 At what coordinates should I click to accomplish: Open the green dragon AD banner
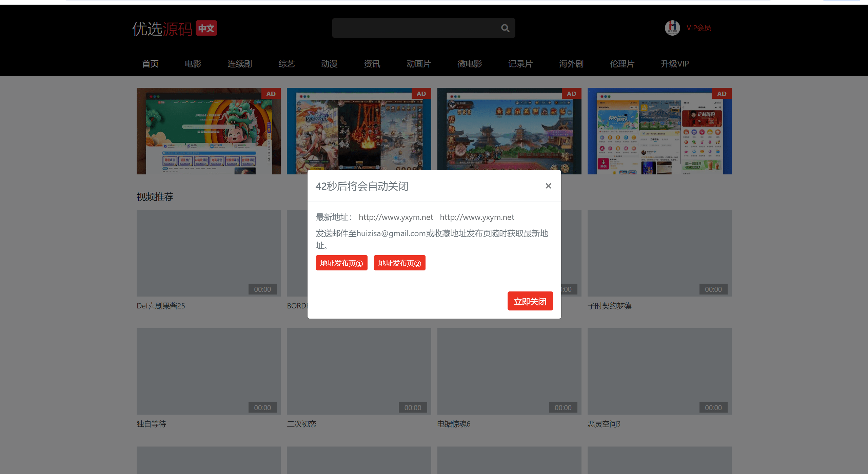coord(209,131)
